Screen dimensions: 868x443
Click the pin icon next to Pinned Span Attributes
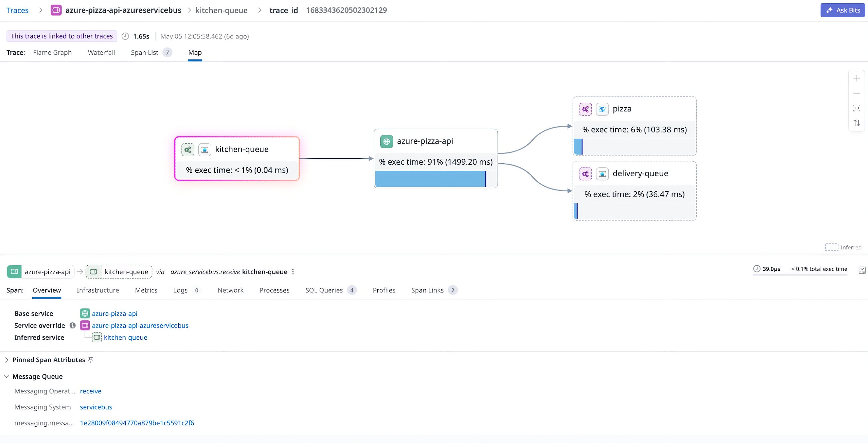click(91, 360)
